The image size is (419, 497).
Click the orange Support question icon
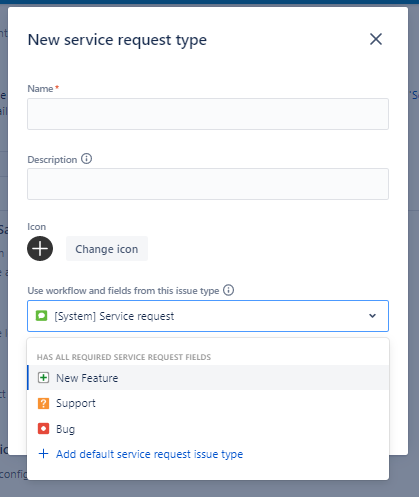coord(43,403)
